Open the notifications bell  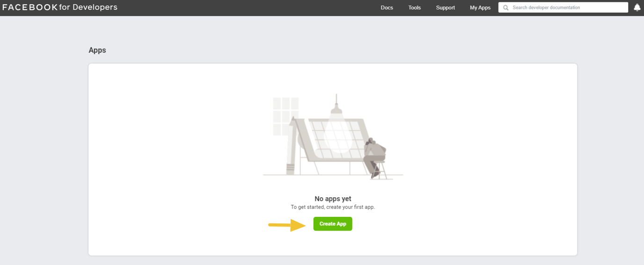(x=637, y=7)
